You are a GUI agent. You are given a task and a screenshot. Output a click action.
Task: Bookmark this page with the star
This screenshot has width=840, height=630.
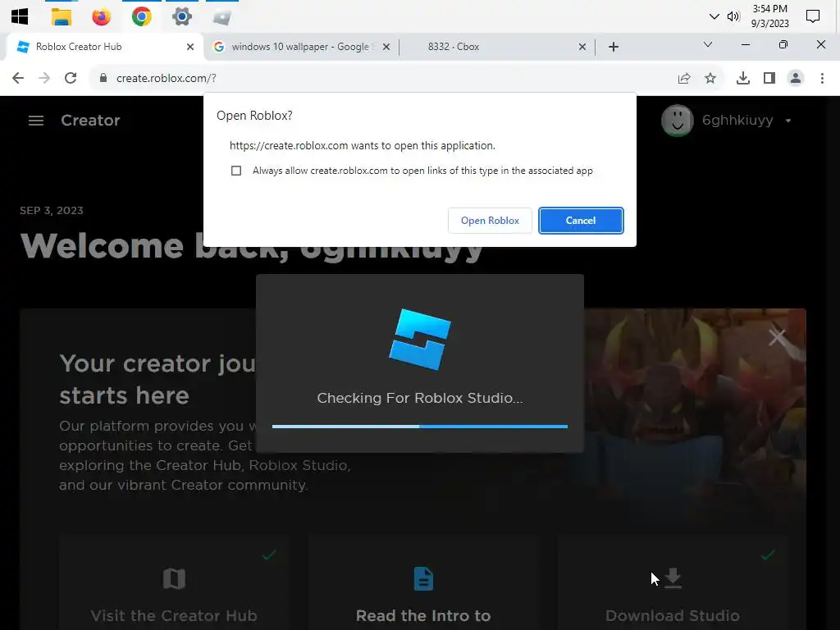coord(710,78)
